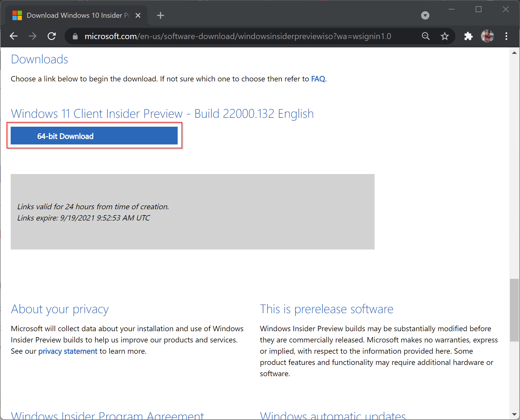
Task: Close the Download Windows 10 Insider tab
Action: point(138,15)
